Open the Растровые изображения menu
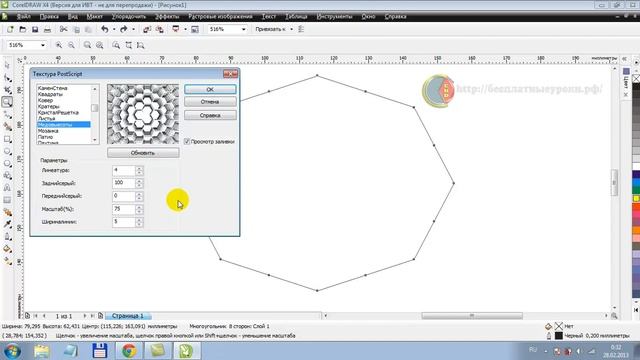This screenshot has height=360, width=640. [220, 17]
